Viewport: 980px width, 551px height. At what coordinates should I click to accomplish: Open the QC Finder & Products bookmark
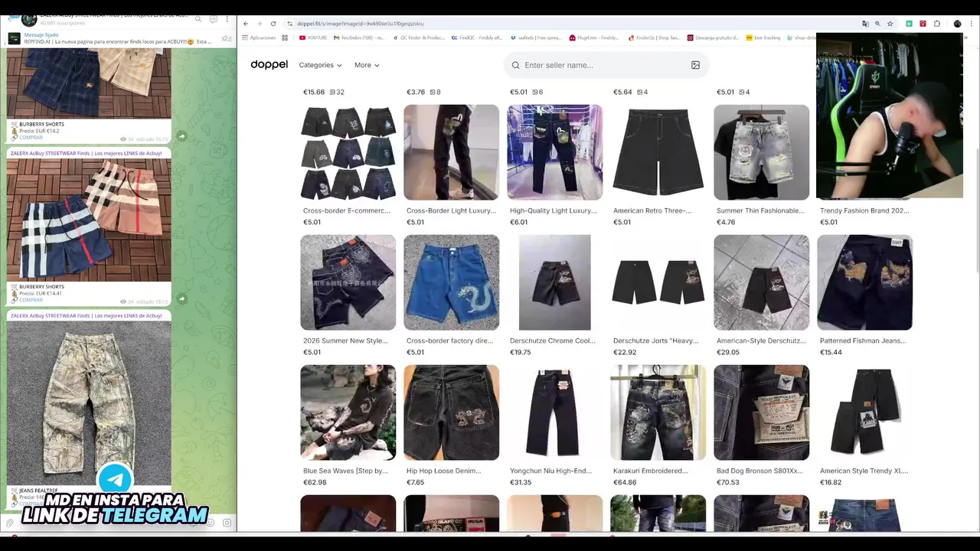coord(419,37)
